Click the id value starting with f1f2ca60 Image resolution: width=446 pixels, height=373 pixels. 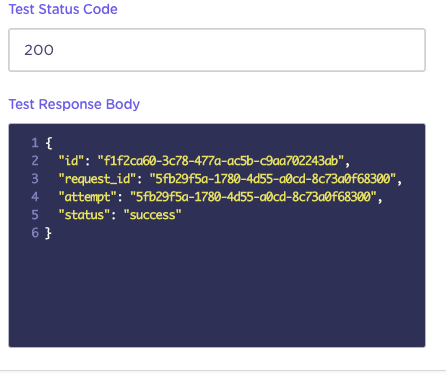[220, 161]
